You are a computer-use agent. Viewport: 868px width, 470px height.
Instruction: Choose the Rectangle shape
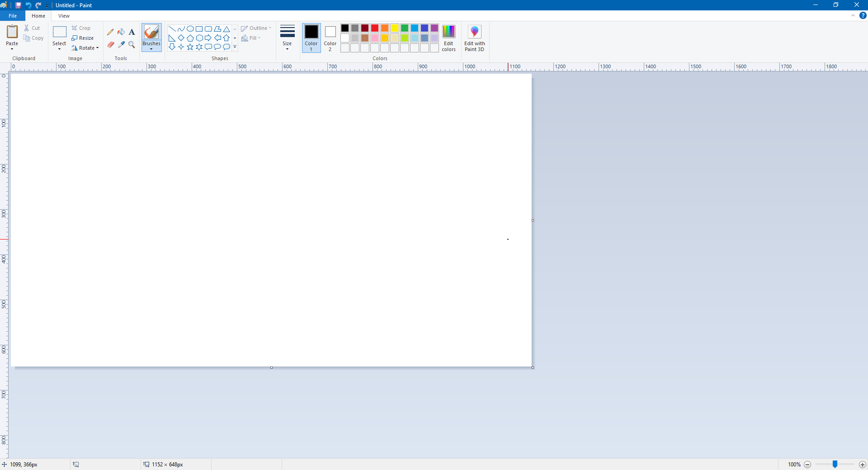click(x=199, y=29)
